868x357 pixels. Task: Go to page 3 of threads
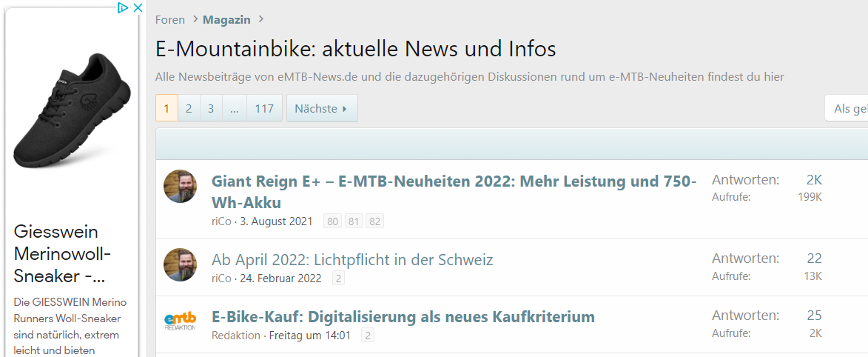pos(211,108)
